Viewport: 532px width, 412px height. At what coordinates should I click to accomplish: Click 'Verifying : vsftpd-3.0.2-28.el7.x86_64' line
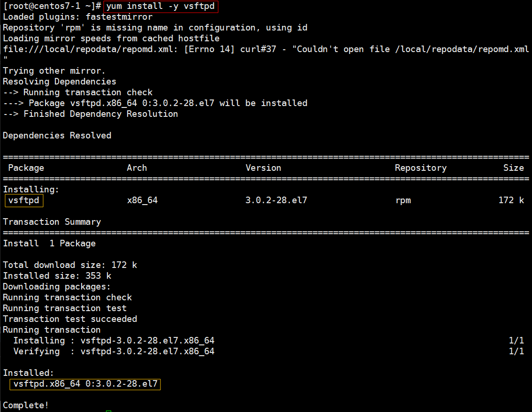(x=114, y=351)
